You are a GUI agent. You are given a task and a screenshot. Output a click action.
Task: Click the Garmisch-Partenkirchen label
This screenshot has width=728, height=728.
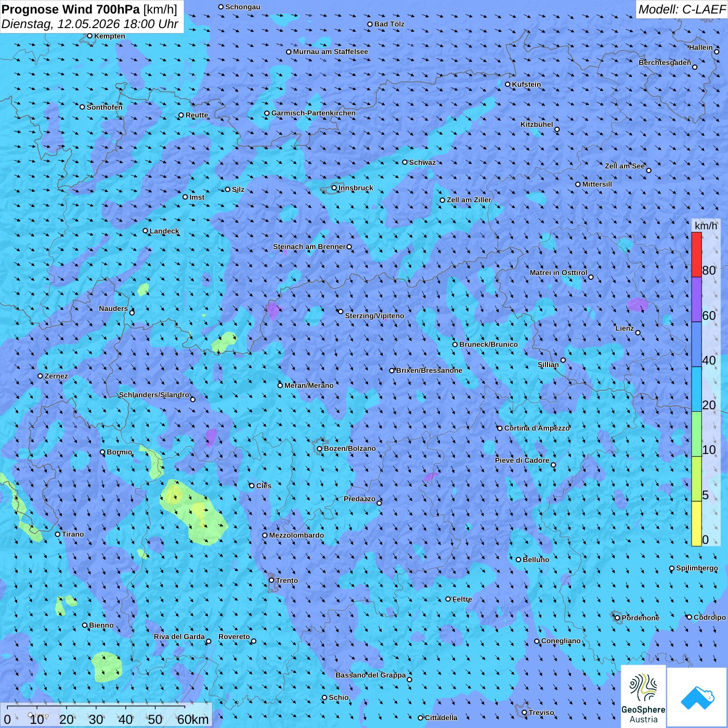tap(314, 113)
